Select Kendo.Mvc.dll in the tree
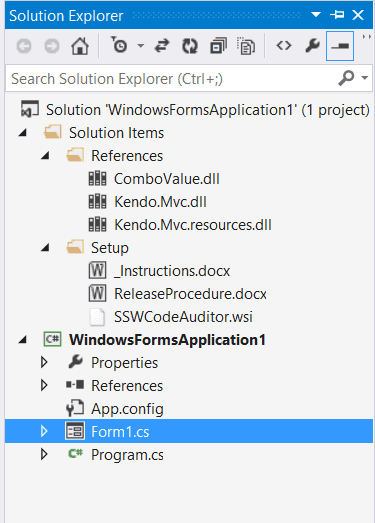 [160, 202]
